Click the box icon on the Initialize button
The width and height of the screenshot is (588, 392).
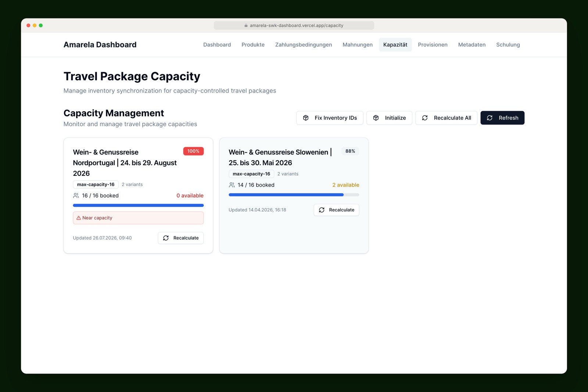pyautogui.click(x=376, y=118)
